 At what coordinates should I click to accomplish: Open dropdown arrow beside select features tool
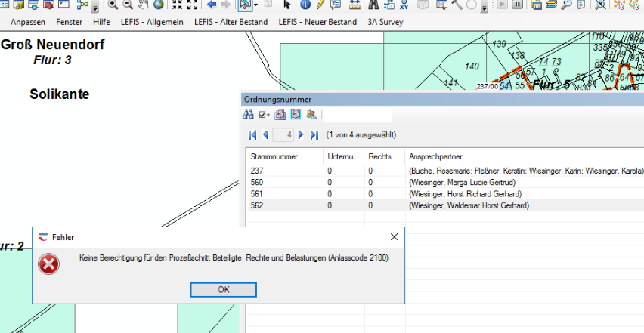[x=257, y=5]
